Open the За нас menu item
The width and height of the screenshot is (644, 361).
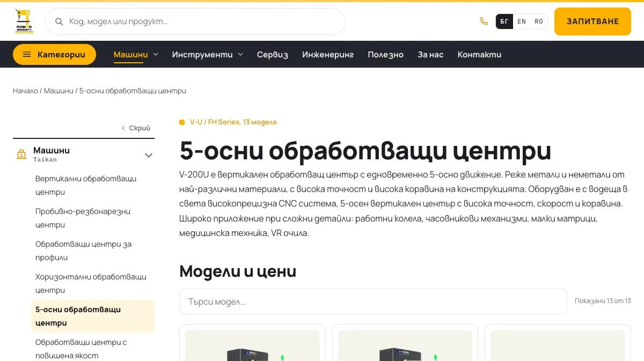[x=430, y=54]
